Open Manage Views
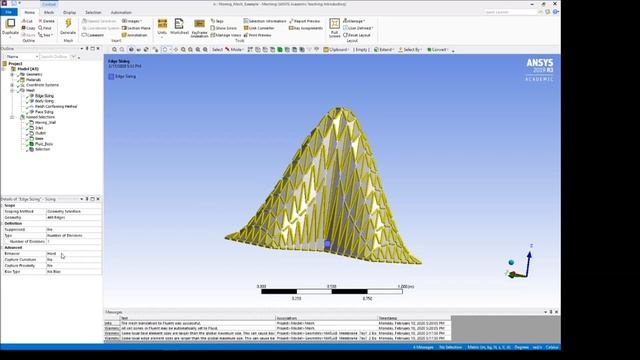The image size is (640, 360). [226, 35]
